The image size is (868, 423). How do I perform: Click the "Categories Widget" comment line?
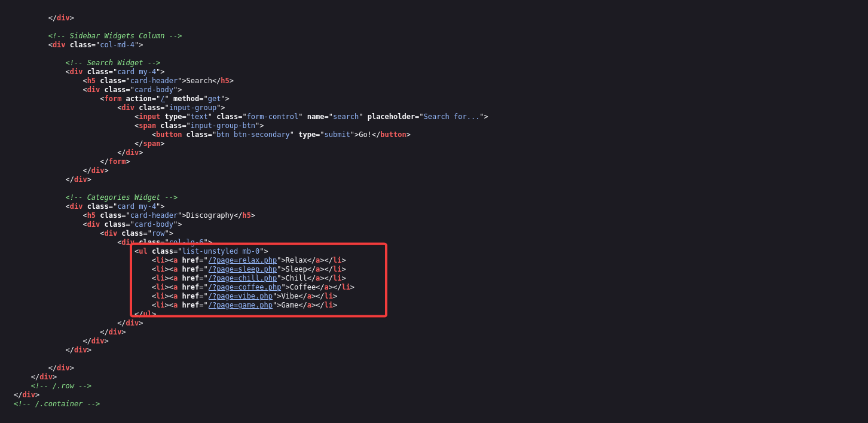(121, 197)
